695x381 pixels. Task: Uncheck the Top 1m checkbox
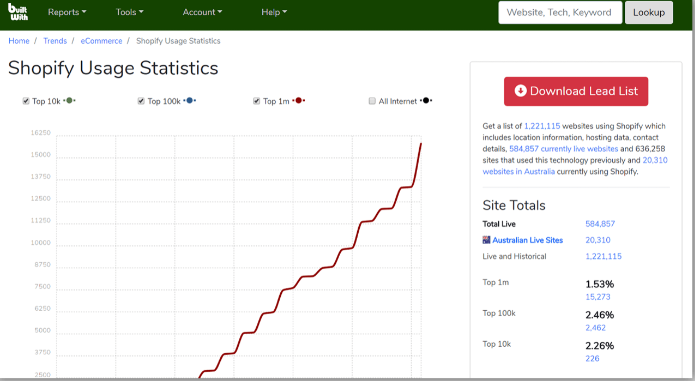[x=256, y=101]
